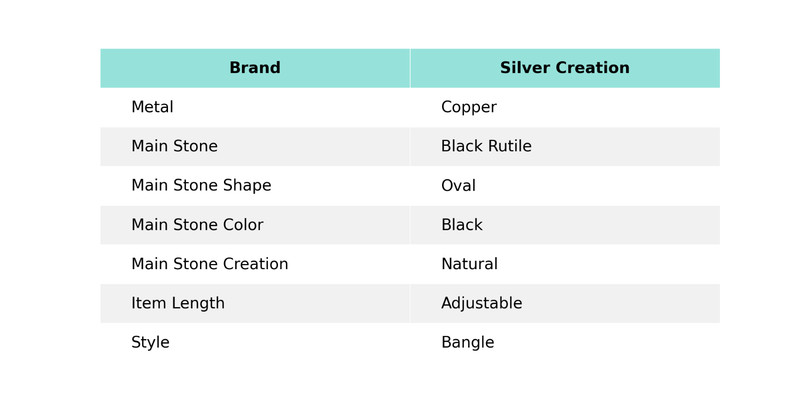Click the word Shape in third row
The width and height of the screenshot is (800, 407).
point(247,186)
